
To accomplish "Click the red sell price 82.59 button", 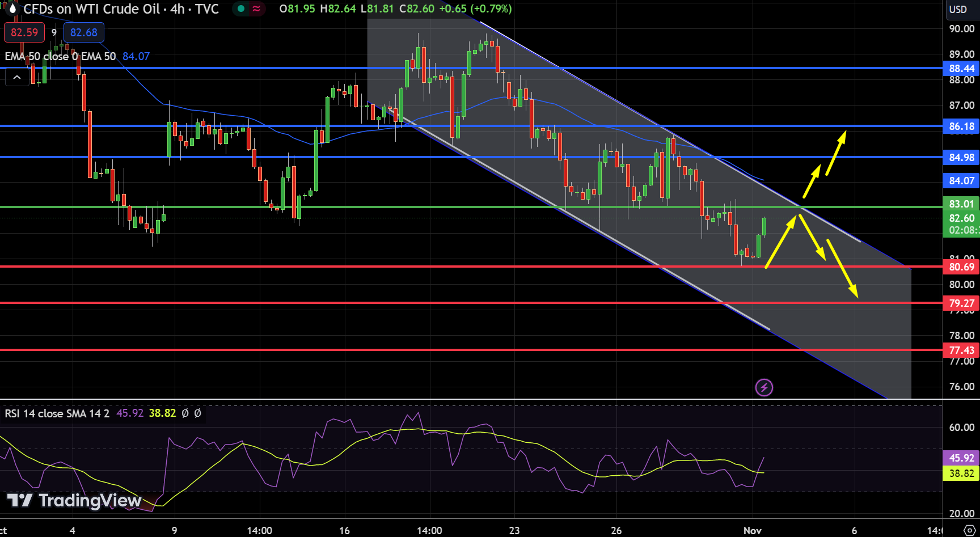I will (x=24, y=32).
